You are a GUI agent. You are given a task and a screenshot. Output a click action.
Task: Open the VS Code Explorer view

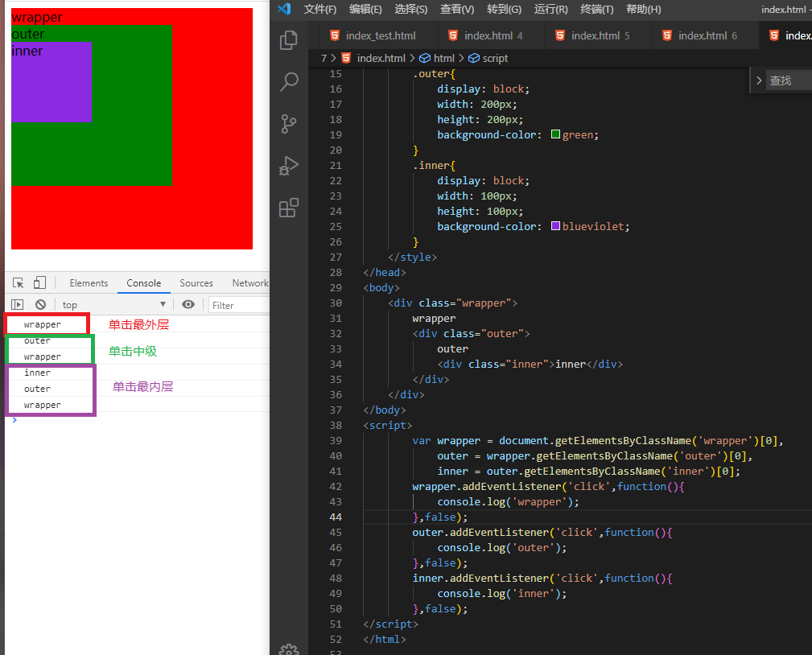pyautogui.click(x=288, y=40)
